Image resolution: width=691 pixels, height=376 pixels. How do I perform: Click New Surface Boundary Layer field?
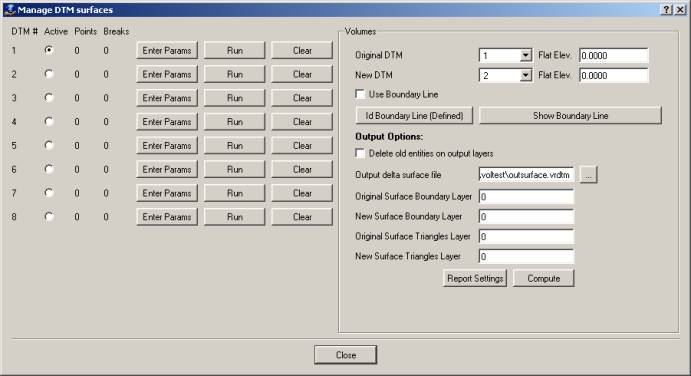pyautogui.click(x=526, y=216)
